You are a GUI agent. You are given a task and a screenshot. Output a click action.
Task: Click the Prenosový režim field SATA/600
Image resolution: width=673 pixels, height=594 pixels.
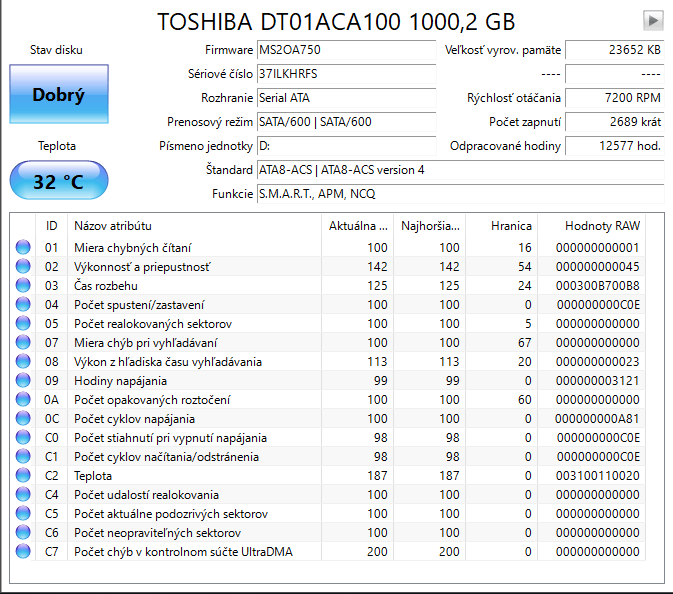[x=346, y=122]
